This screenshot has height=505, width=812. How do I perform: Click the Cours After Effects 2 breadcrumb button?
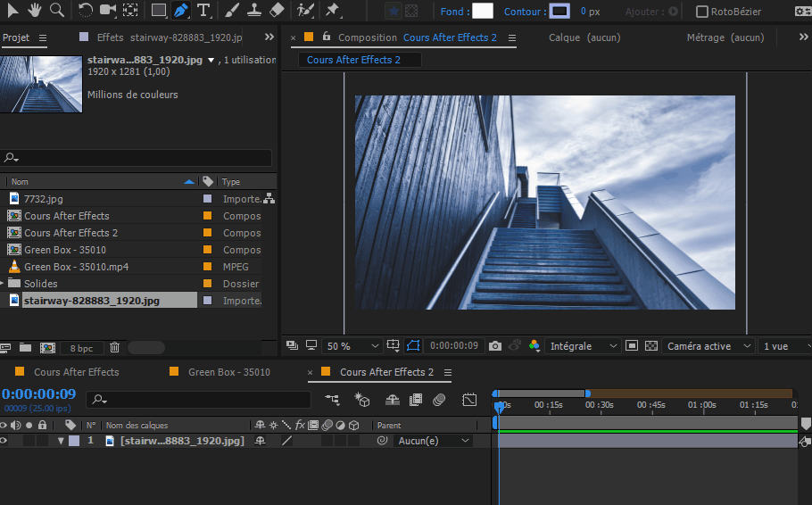pyautogui.click(x=360, y=60)
